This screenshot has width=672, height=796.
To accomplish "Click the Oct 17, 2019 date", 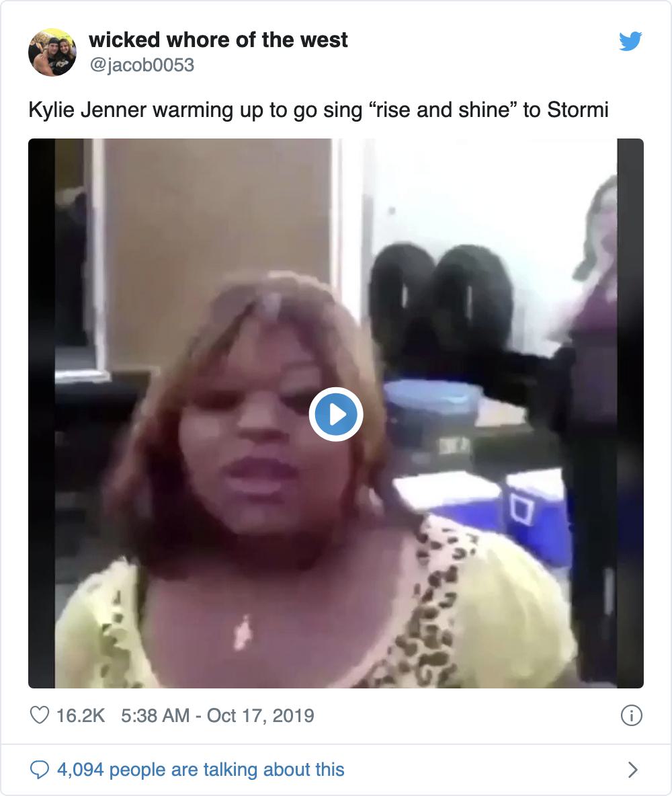I will pyautogui.click(x=260, y=715).
